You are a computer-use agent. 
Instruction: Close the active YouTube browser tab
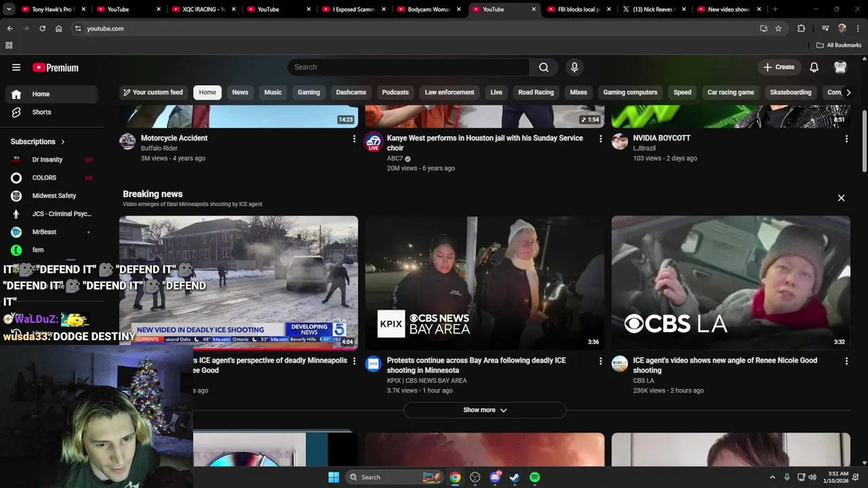click(x=533, y=9)
